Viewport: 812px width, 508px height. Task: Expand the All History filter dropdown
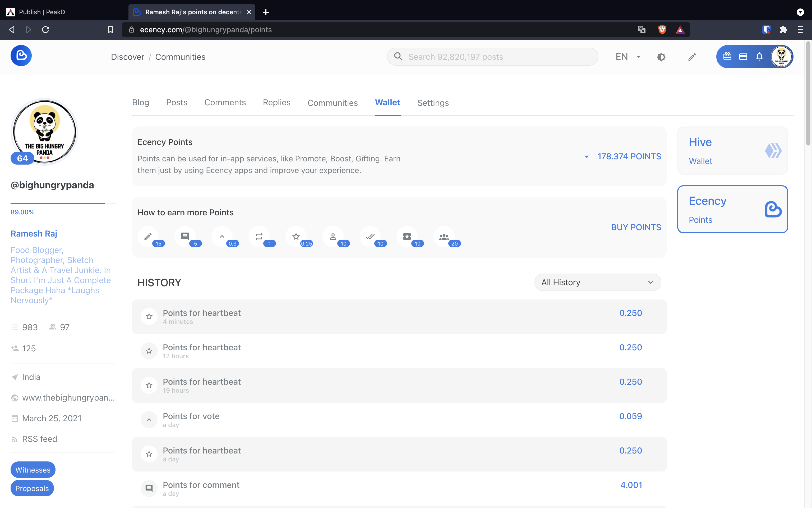coord(598,282)
